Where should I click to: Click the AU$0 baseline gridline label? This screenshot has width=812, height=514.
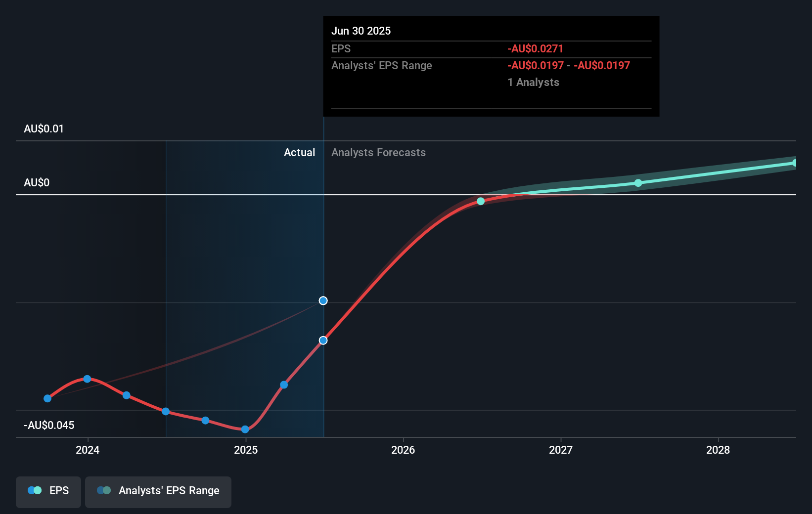coord(37,182)
